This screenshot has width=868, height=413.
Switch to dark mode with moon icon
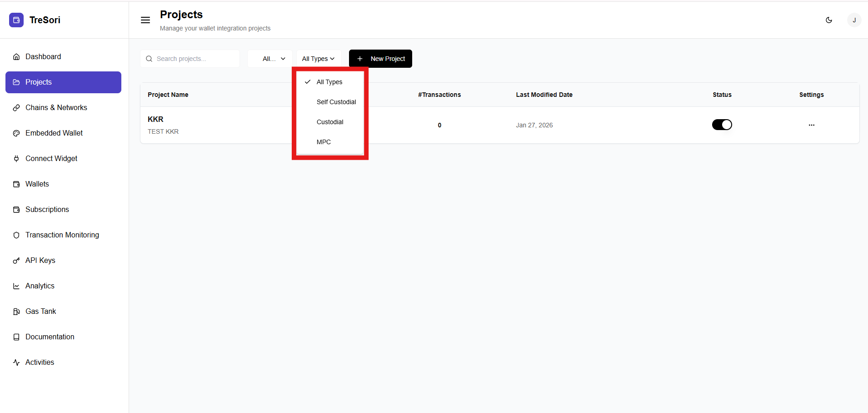[829, 20]
